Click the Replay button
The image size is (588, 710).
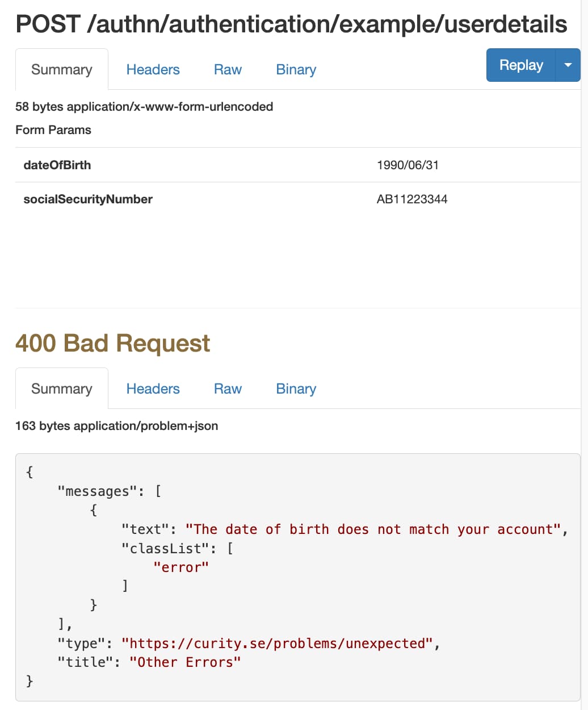[x=520, y=65]
